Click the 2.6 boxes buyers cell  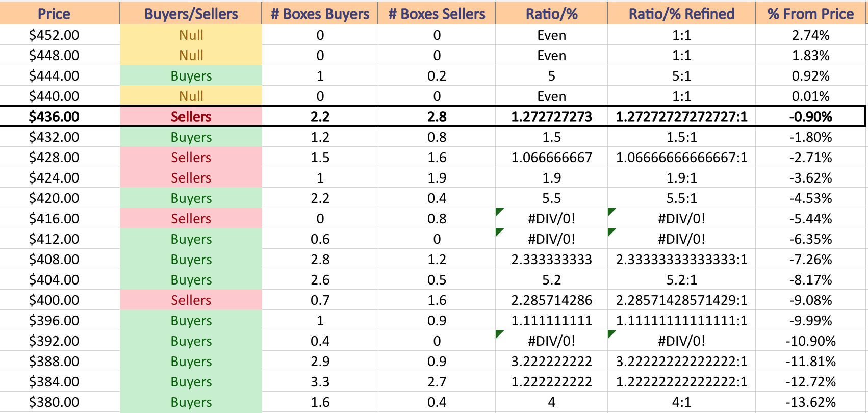[320, 280]
